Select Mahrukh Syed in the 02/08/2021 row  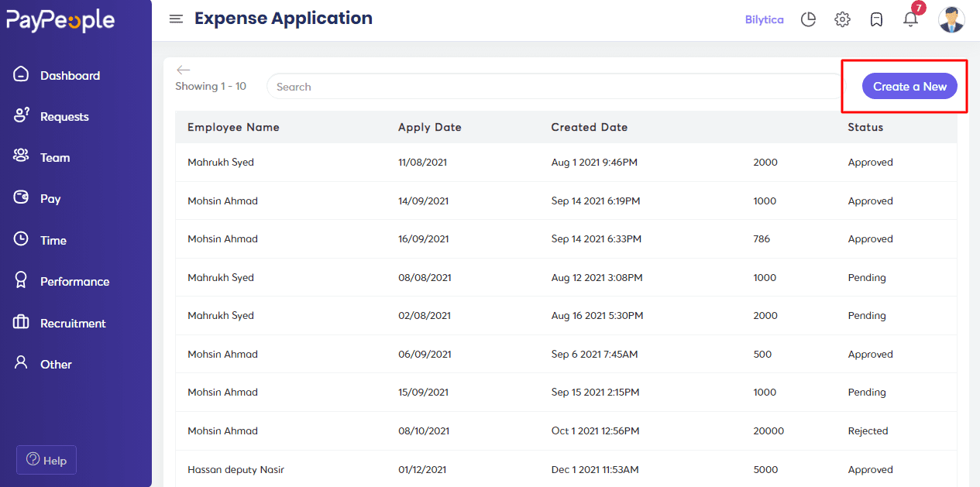coord(221,316)
